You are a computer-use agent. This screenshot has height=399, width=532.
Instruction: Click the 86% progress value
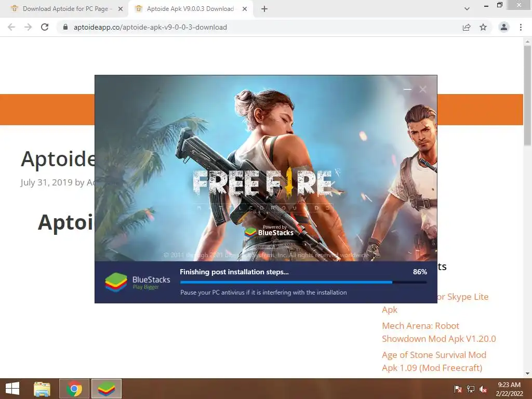(420, 272)
